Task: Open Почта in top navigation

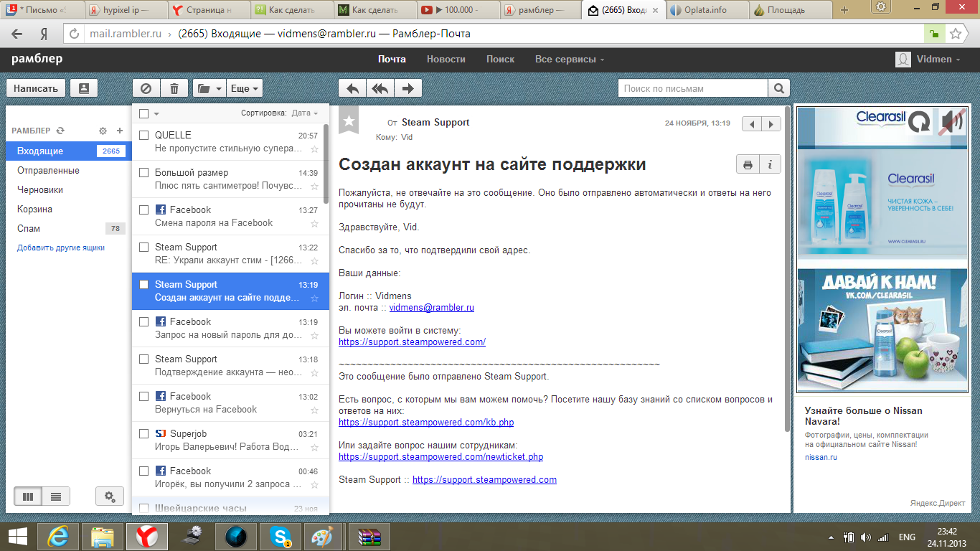Action: (x=392, y=59)
